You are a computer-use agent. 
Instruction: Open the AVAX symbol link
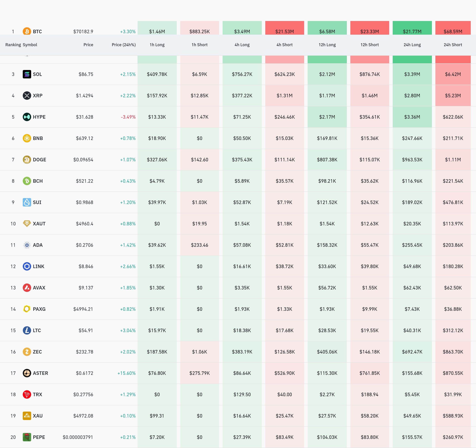click(39, 288)
